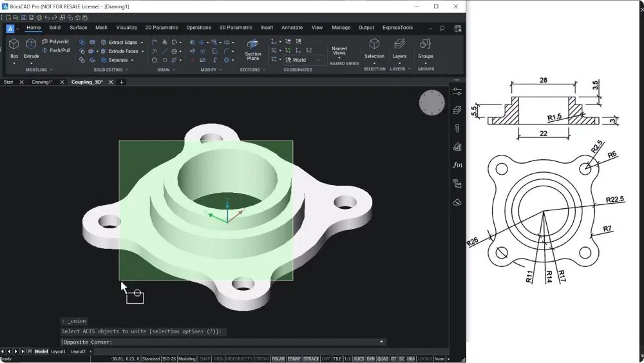Click the LookFrom view navigation widget
The image size is (644, 363).
coord(431,103)
